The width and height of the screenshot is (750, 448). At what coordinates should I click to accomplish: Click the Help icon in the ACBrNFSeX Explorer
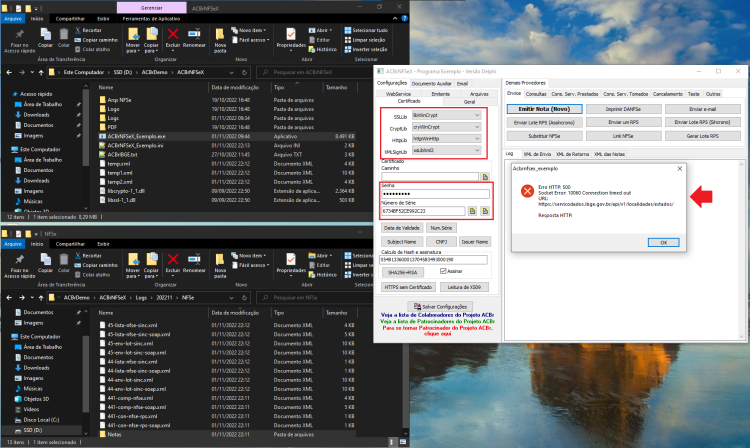pyautogui.click(x=404, y=19)
